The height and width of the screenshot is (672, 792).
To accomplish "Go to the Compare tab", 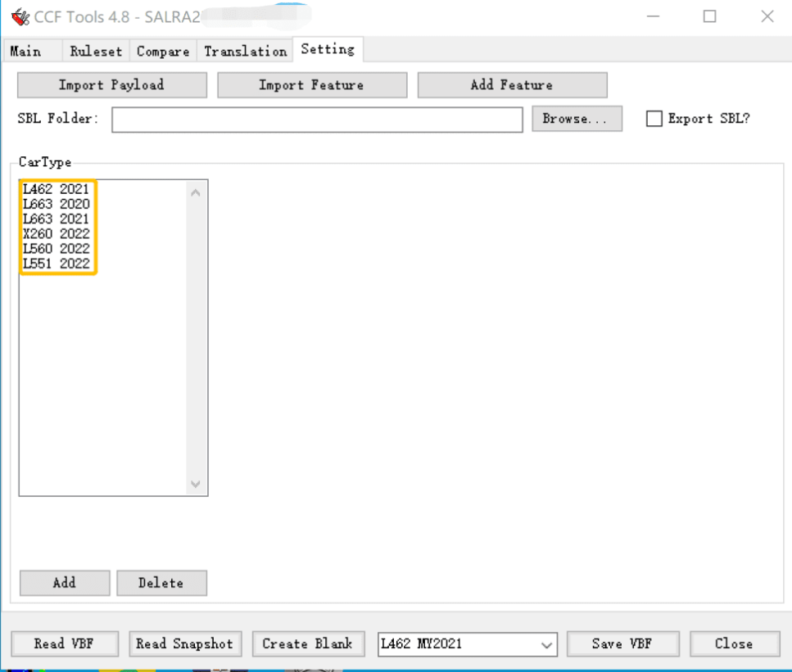I will (x=163, y=52).
